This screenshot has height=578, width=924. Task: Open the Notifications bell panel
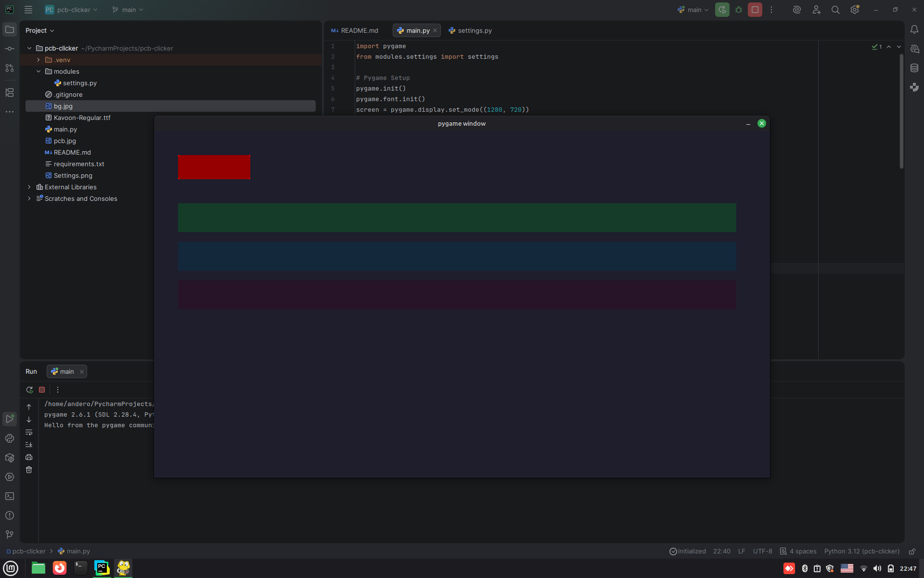pyautogui.click(x=914, y=30)
